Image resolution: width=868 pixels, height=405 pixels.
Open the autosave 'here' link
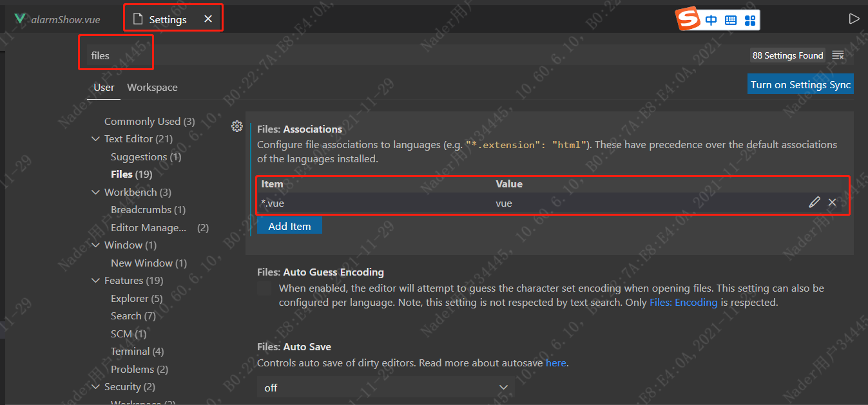556,363
